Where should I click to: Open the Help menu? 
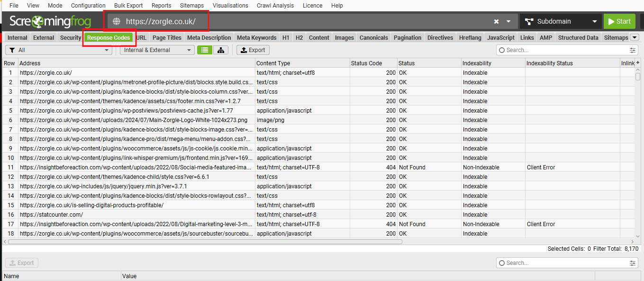click(x=337, y=6)
